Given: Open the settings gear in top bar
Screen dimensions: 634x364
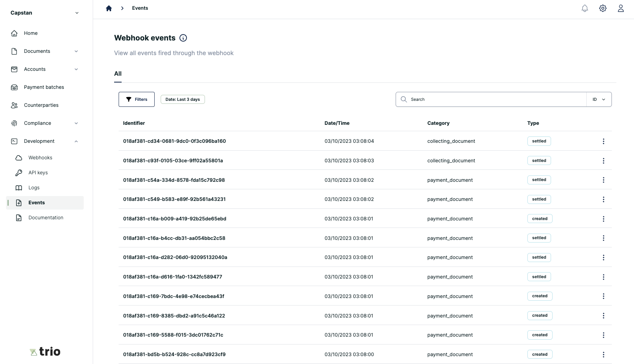Looking at the screenshot, I should 603,8.
